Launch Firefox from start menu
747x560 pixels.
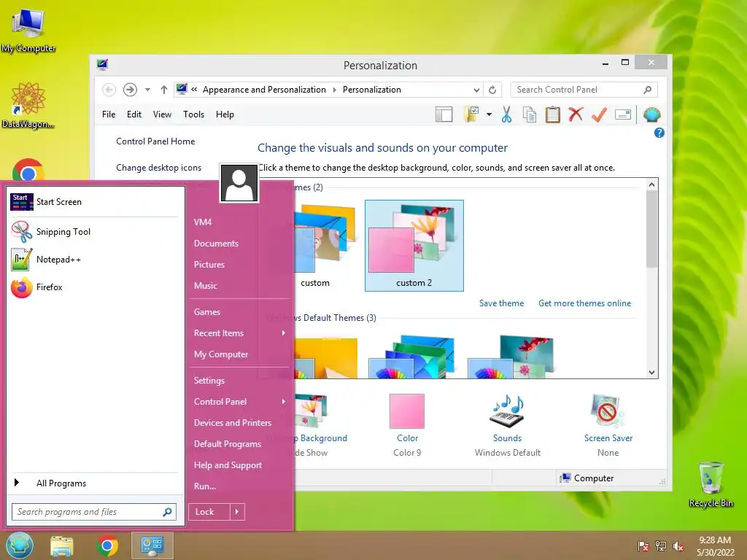coord(94,287)
